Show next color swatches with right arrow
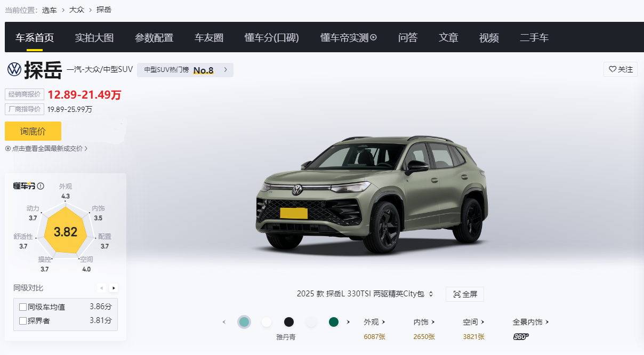This screenshot has height=355, width=644. (348, 322)
